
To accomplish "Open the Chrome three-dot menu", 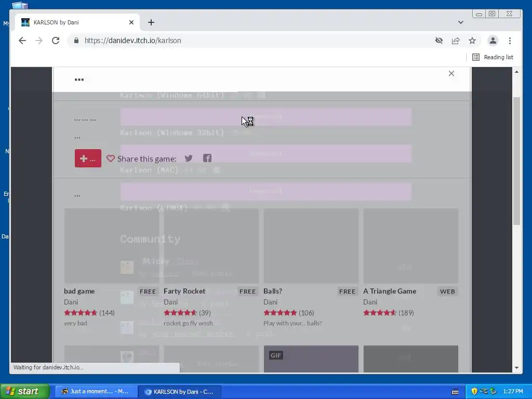I will [x=510, y=41].
